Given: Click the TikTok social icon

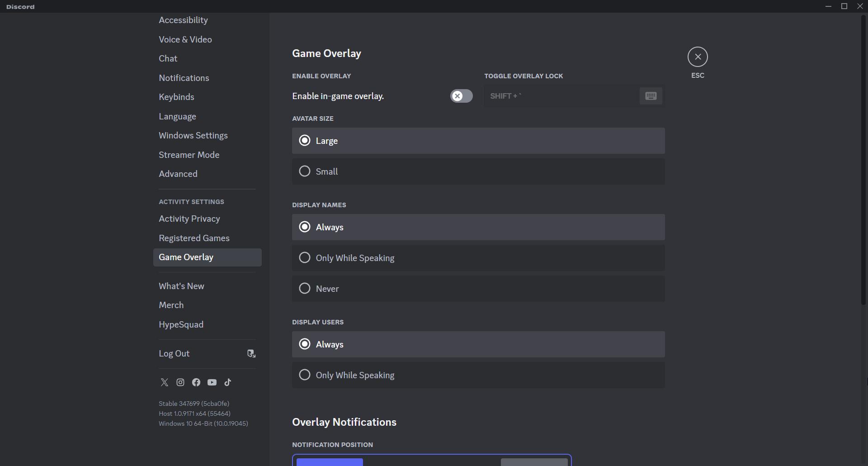Looking at the screenshot, I should [227, 382].
